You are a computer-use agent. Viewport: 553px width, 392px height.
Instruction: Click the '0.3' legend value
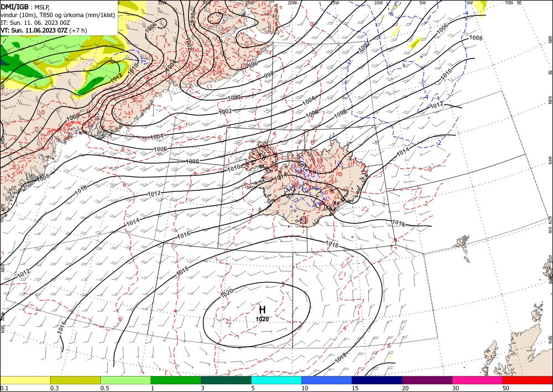(x=54, y=388)
